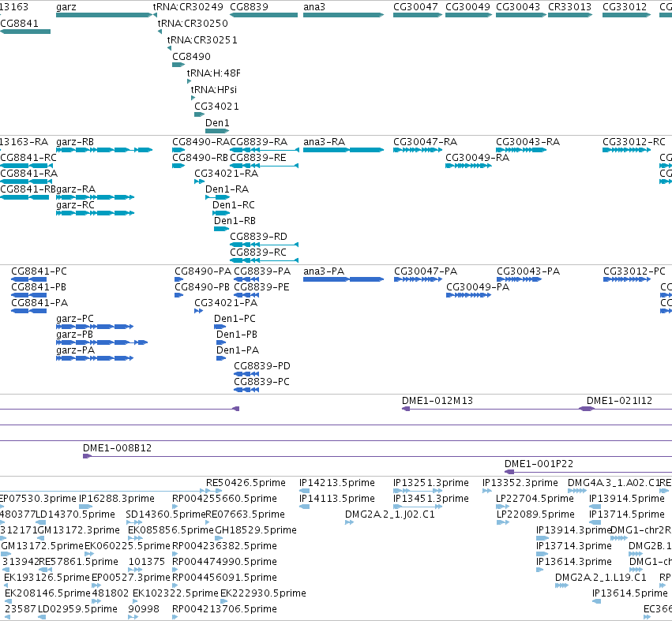
Task: Open the garz-RB transcript
Action: [104, 150]
